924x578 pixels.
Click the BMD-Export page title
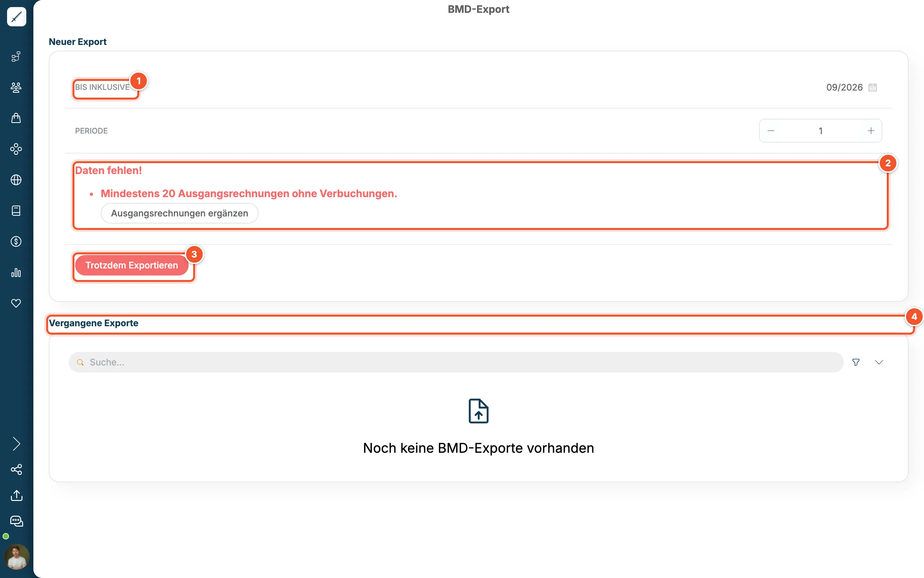(478, 9)
